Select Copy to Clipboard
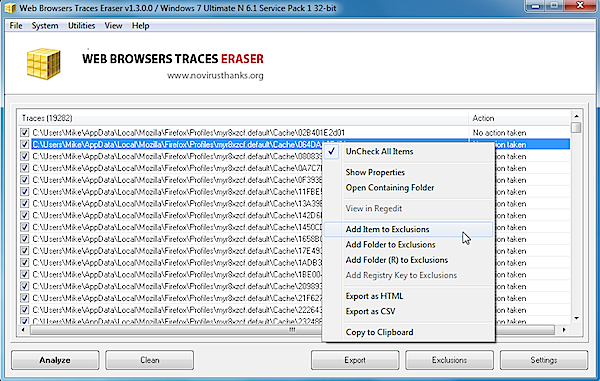The width and height of the screenshot is (600, 381). coord(408,332)
